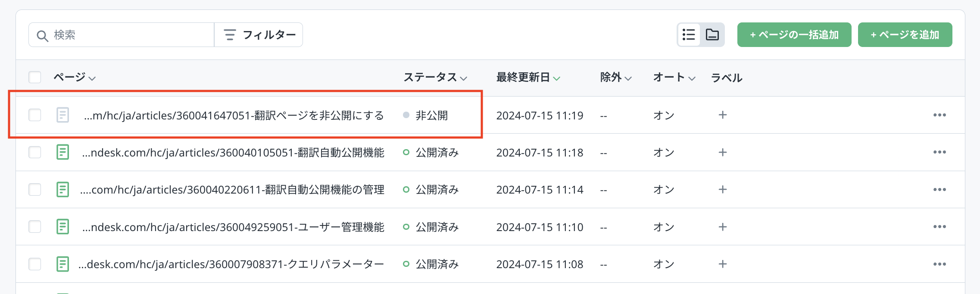The height and width of the screenshot is (294, 980).
Task: Add label to the 非公開 page row
Action: pyautogui.click(x=723, y=115)
